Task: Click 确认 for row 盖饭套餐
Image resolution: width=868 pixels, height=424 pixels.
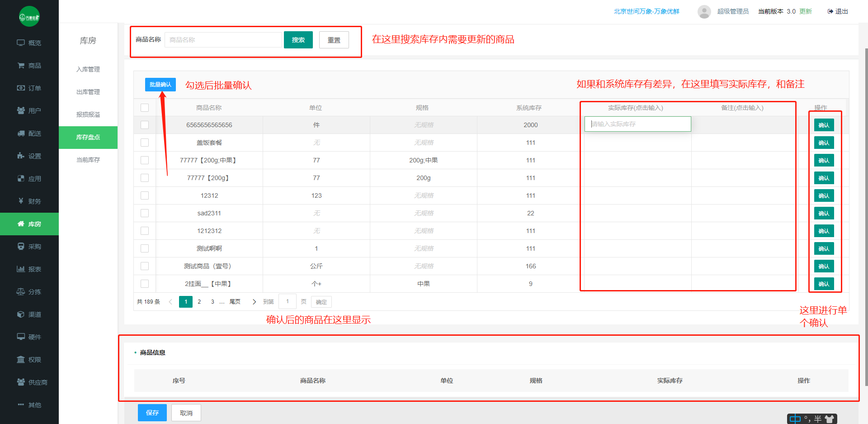Action: (x=824, y=143)
